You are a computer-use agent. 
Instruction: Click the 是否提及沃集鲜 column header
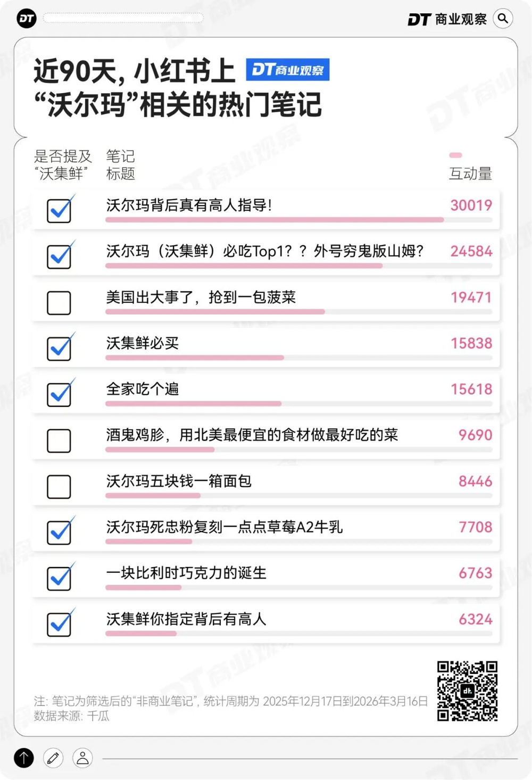coord(62,165)
